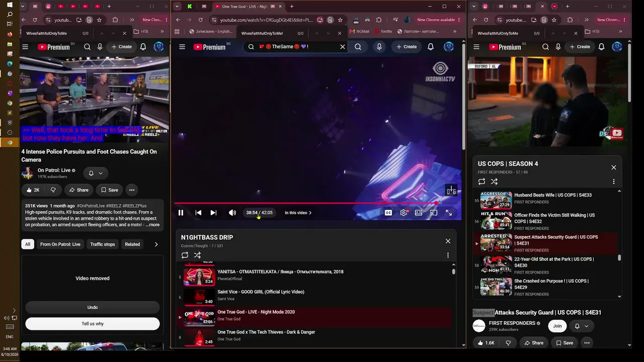The image size is (644, 362).
Task: Save the On Patrol: Live video
Action: click(109, 190)
